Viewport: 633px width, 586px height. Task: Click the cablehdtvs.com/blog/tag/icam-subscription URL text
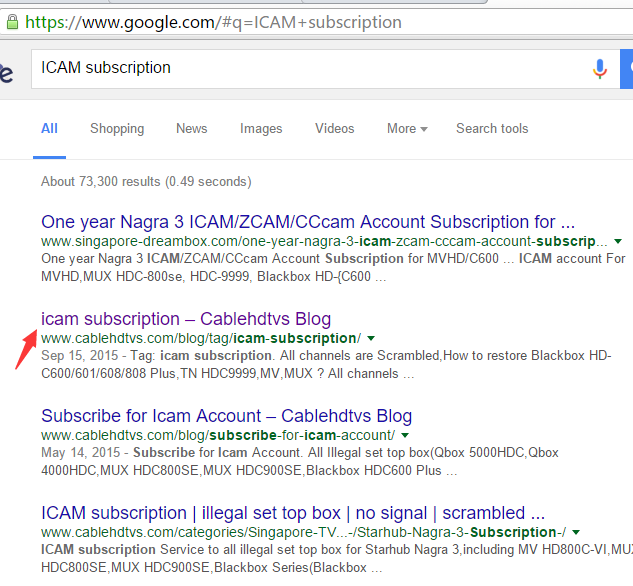pos(201,338)
